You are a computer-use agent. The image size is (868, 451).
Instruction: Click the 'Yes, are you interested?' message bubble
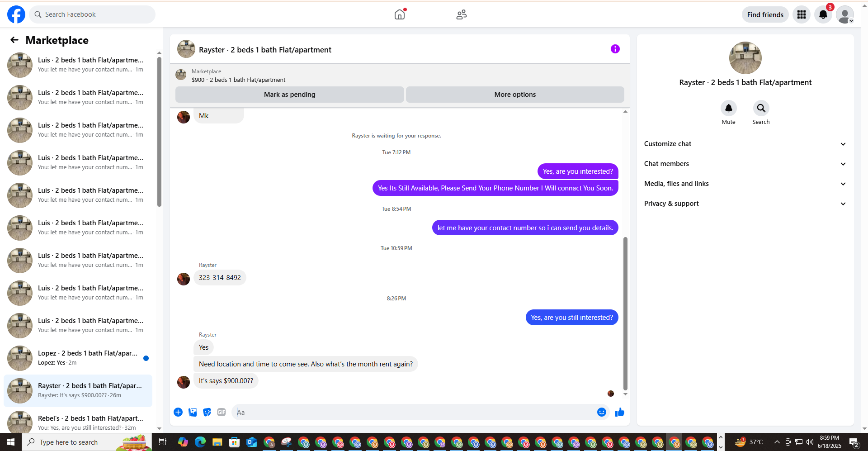(578, 171)
